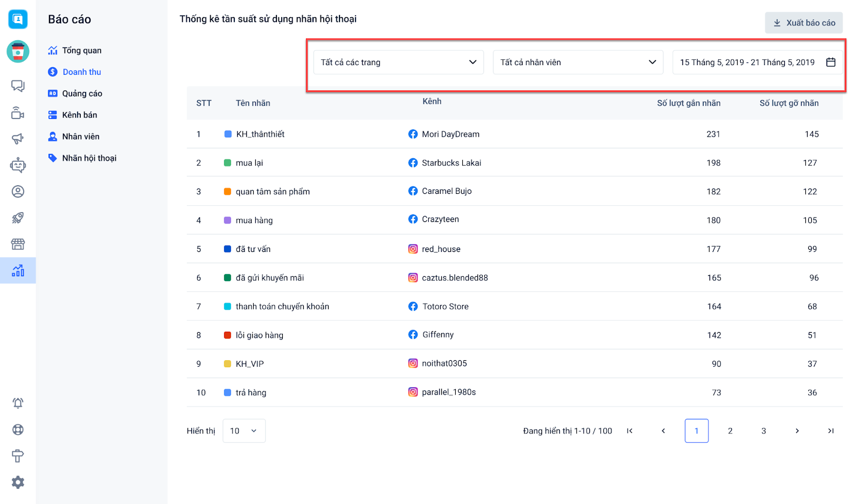This screenshot has height=504, width=862.
Task: Select 'Tổng quan' in the report menu
Action: pos(81,51)
